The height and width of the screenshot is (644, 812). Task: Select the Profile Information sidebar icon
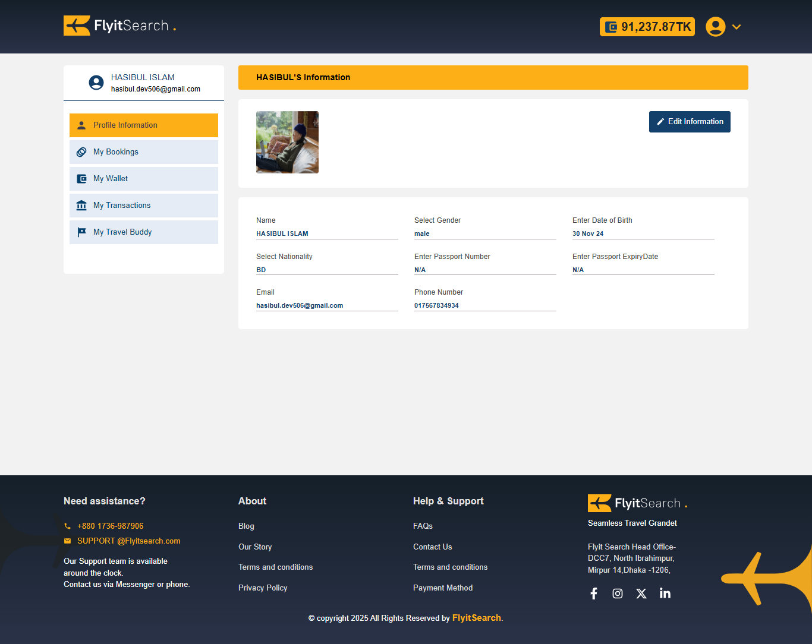[81, 125]
